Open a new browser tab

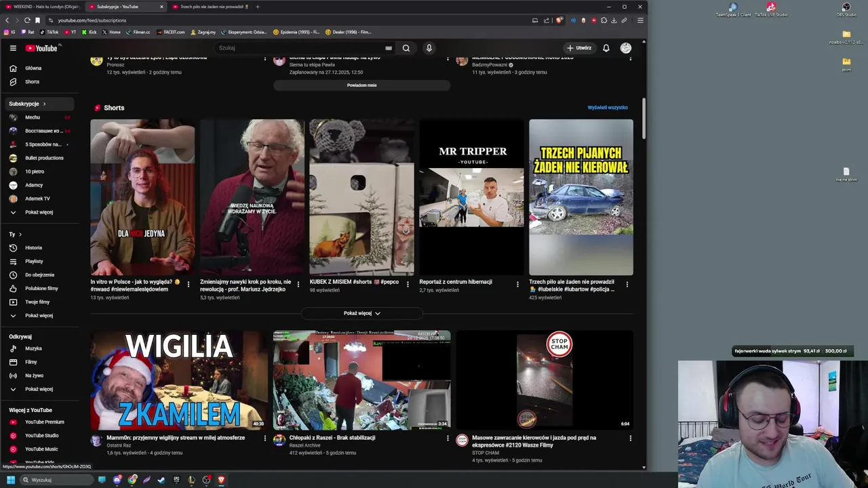tap(258, 7)
